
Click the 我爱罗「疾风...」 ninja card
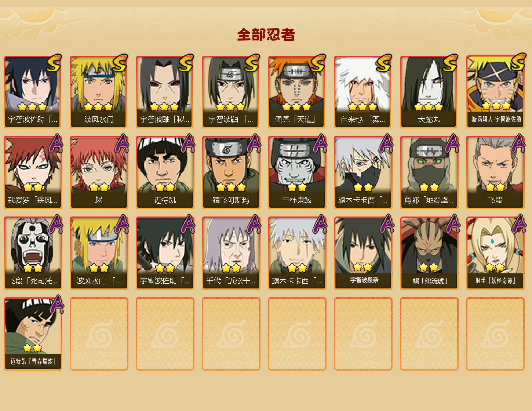tap(33, 172)
